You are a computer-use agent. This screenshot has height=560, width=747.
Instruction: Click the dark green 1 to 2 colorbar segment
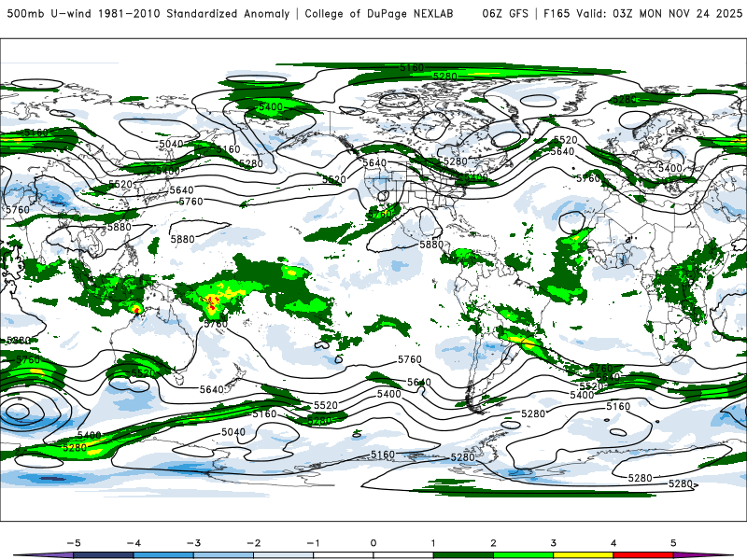click(463, 555)
